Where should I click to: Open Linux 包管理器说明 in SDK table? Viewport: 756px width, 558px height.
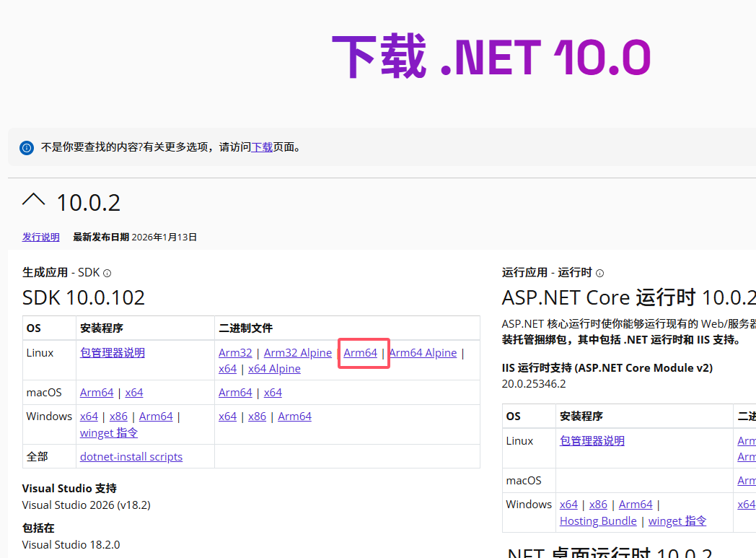(x=113, y=352)
